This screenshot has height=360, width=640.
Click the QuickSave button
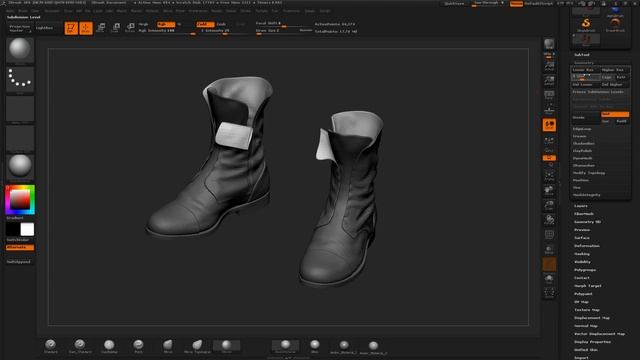[x=454, y=4]
